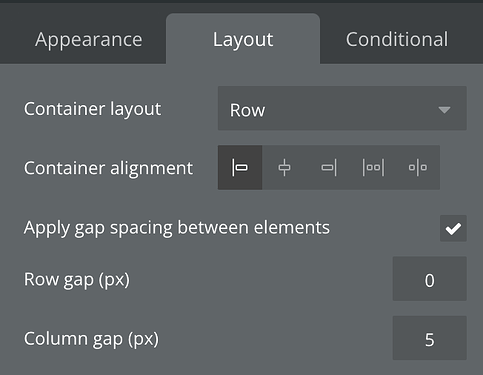
Task: Switch to the Appearance tab
Action: (89, 40)
